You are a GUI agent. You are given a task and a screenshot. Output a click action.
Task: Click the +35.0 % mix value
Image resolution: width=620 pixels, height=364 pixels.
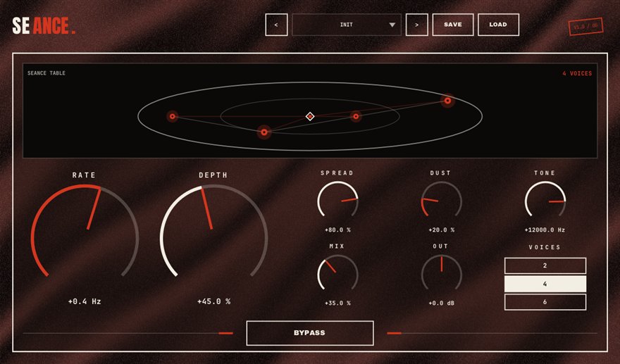(x=337, y=303)
